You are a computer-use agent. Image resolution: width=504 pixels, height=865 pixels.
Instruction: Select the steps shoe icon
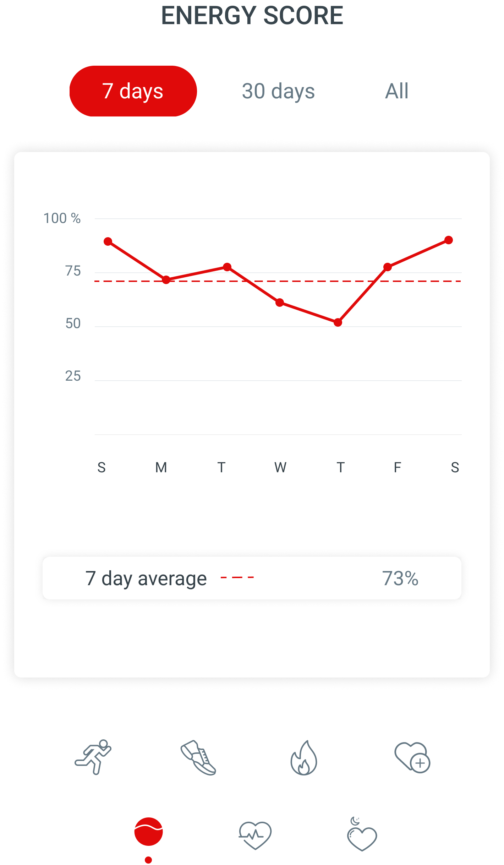coord(198,758)
